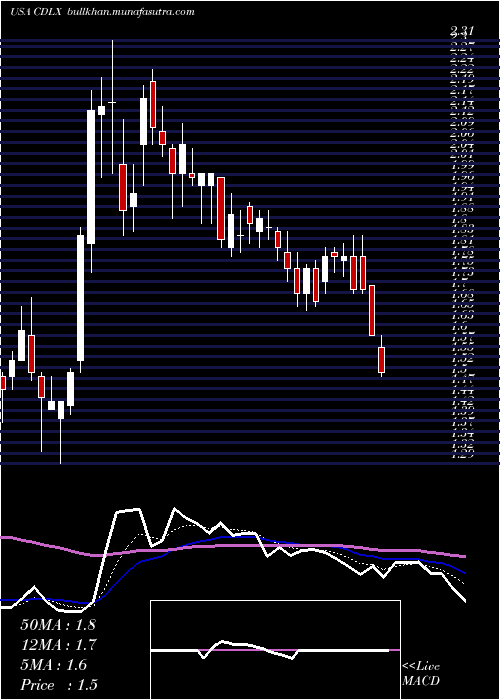Click the '50MA : 1.8' label

pos(58,624)
